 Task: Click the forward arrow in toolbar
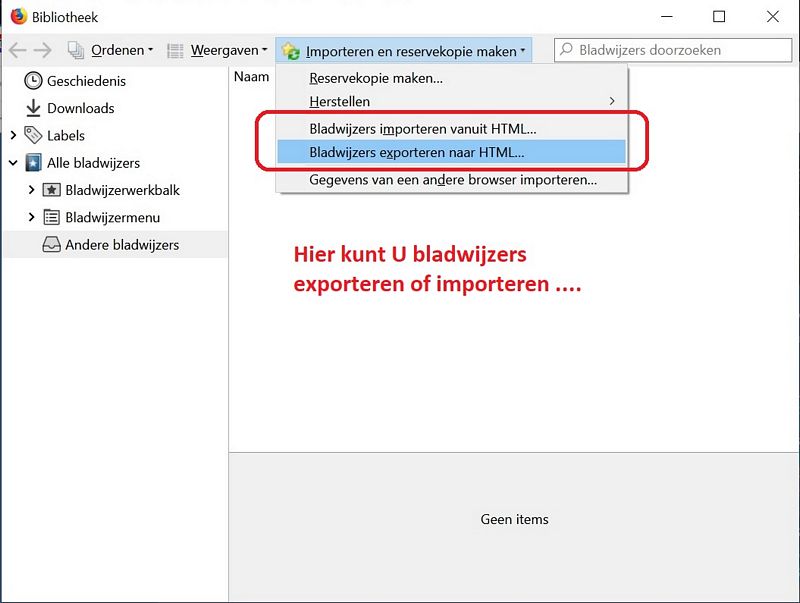[42, 50]
